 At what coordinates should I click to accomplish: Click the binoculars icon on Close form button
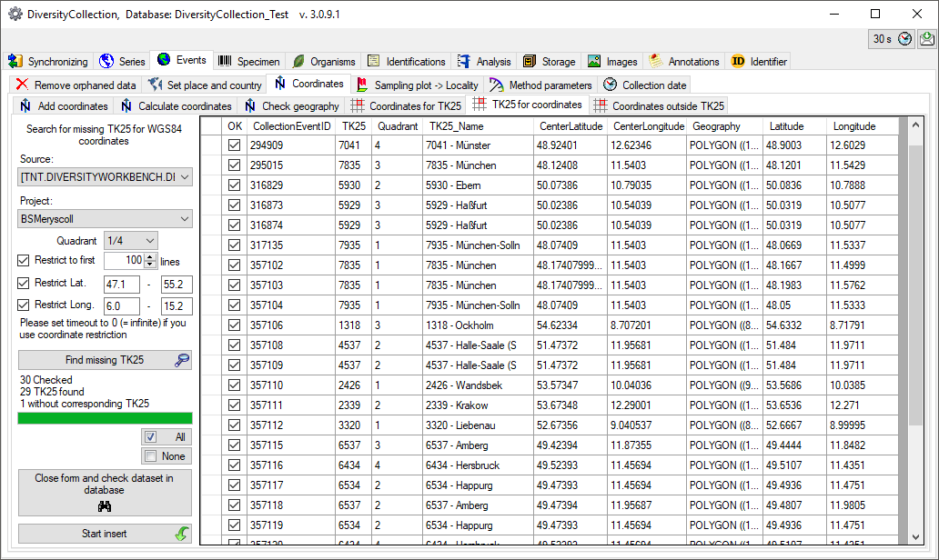[x=105, y=506]
